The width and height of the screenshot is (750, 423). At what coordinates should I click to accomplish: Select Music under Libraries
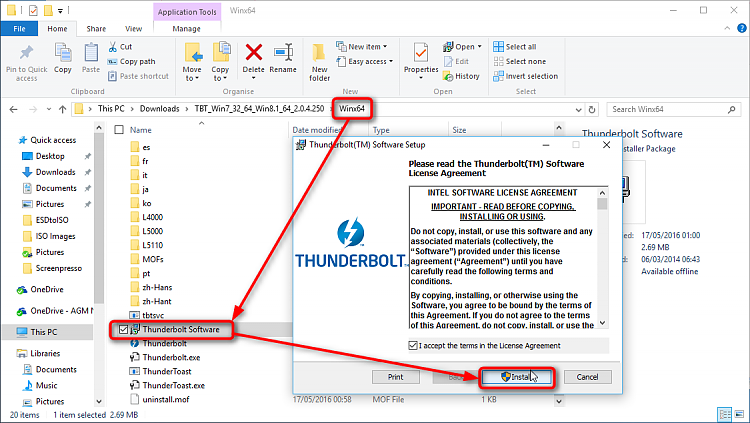pos(46,386)
